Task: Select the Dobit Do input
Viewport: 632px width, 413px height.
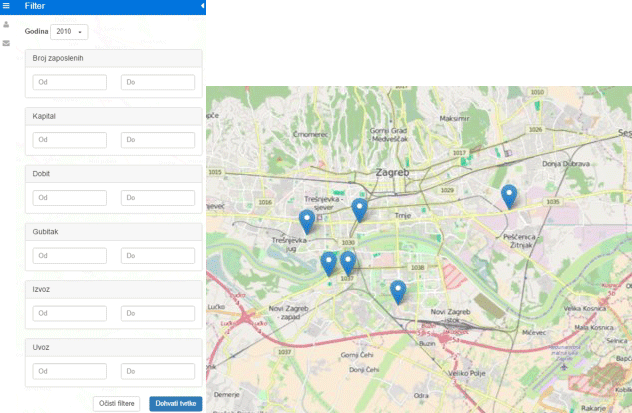Action: click(x=158, y=198)
